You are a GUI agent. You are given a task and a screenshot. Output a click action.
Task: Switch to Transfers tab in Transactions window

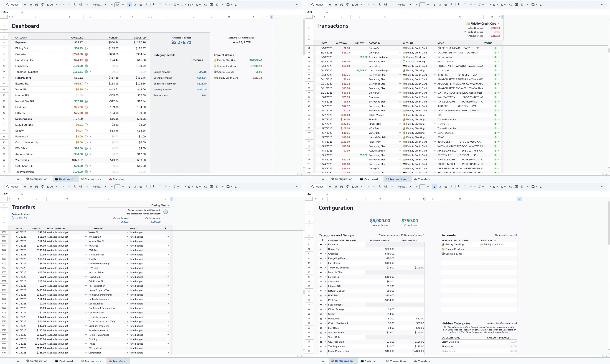423,179
